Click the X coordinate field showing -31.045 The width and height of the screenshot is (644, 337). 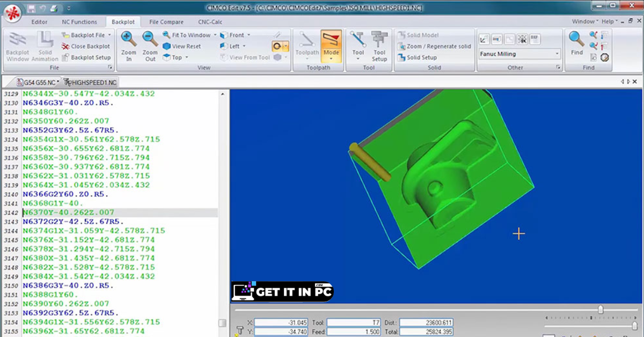coord(281,323)
